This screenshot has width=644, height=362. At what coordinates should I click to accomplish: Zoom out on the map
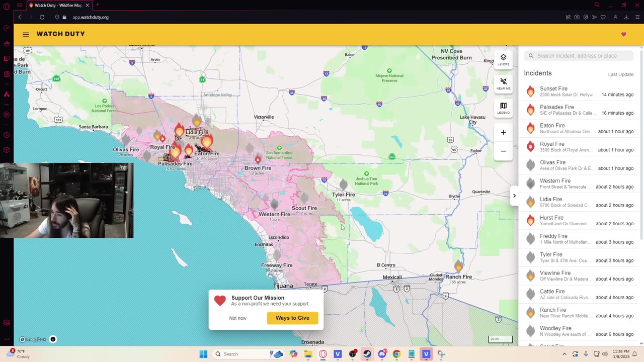click(503, 151)
